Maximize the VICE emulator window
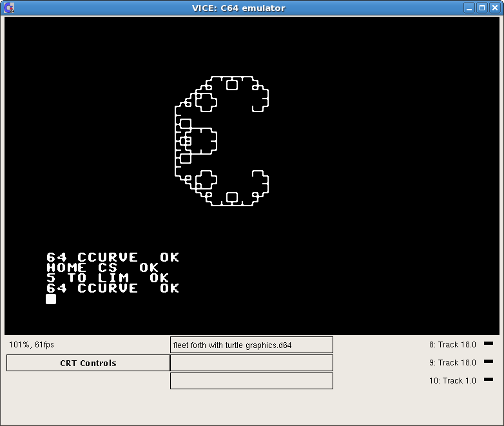This screenshot has width=504, height=426. (x=481, y=8)
